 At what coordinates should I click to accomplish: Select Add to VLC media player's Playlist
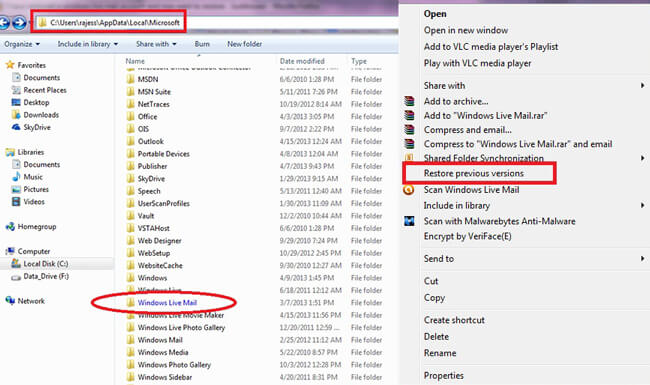491,47
